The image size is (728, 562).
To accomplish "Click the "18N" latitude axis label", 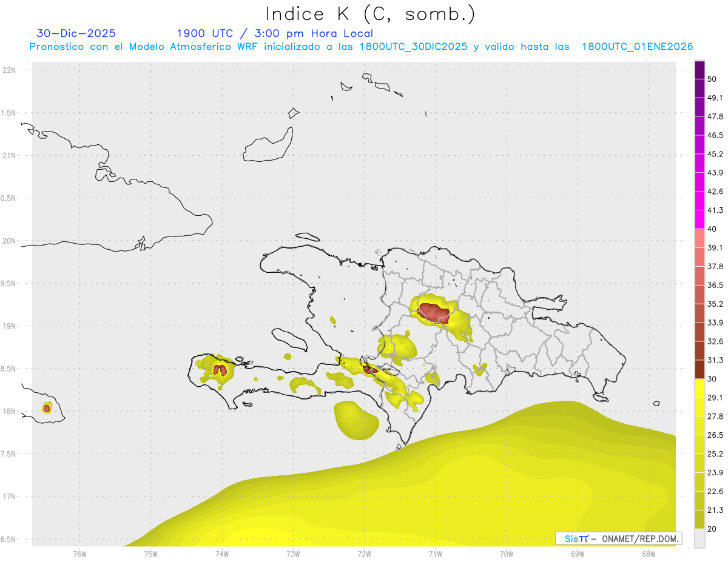I will point(10,412).
